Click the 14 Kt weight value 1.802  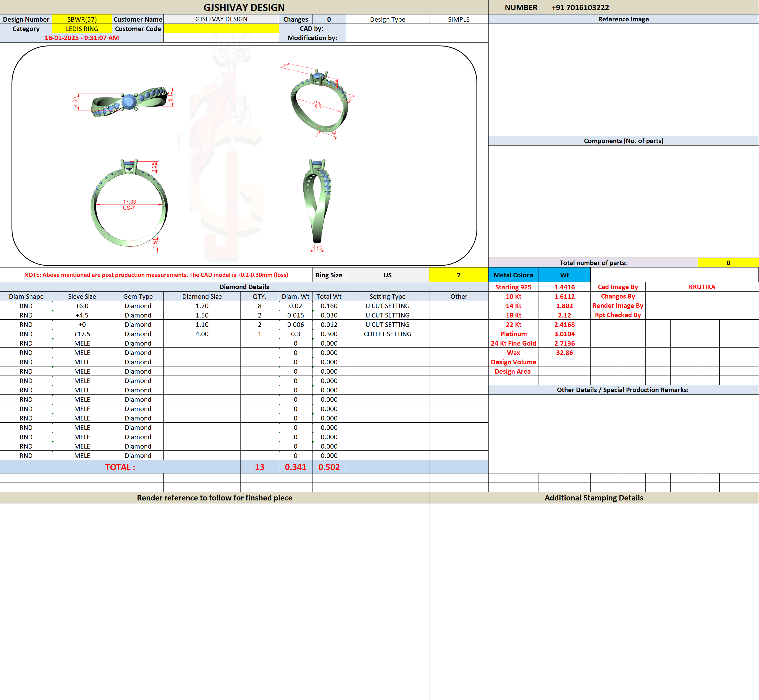pyautogui.click(x=564, y=306)
